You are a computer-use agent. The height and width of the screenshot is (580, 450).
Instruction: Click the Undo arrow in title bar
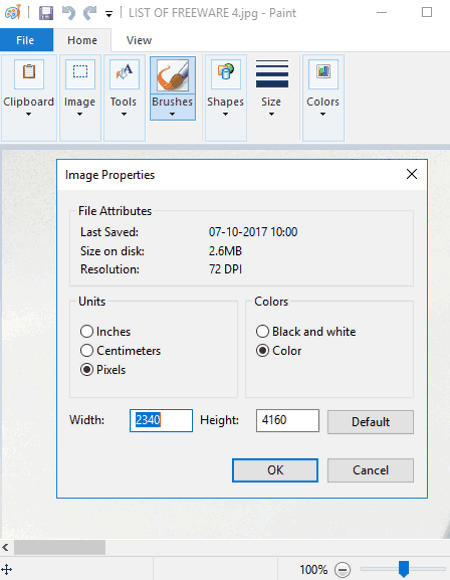(x=68, y=13)
